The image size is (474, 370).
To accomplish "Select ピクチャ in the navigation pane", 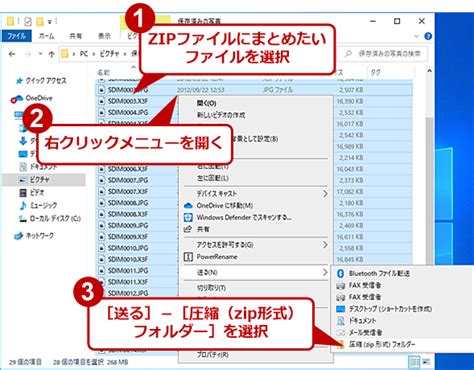I will pyautogui.click(x=39, y=180).
